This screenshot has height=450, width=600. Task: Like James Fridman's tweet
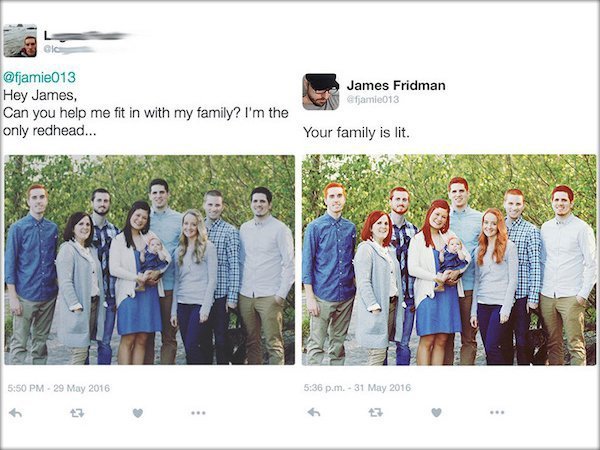[x=436, y=412]
